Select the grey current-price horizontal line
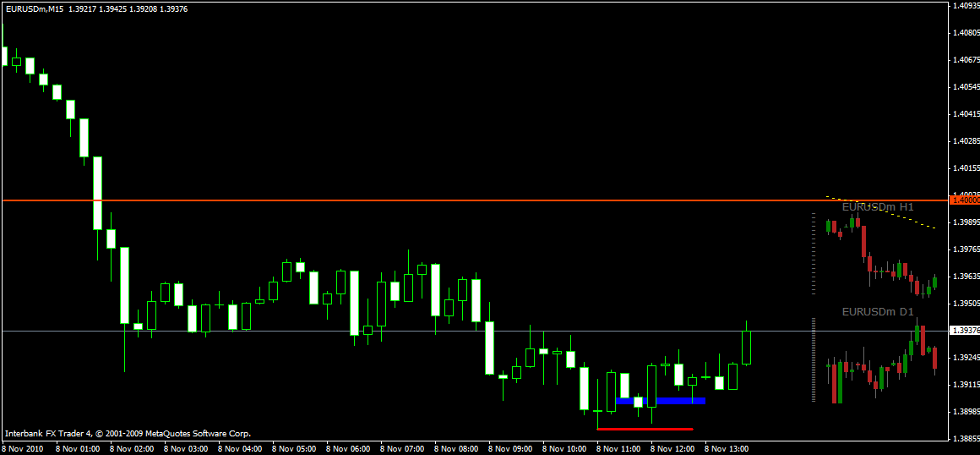 click(x=475, y=331)
